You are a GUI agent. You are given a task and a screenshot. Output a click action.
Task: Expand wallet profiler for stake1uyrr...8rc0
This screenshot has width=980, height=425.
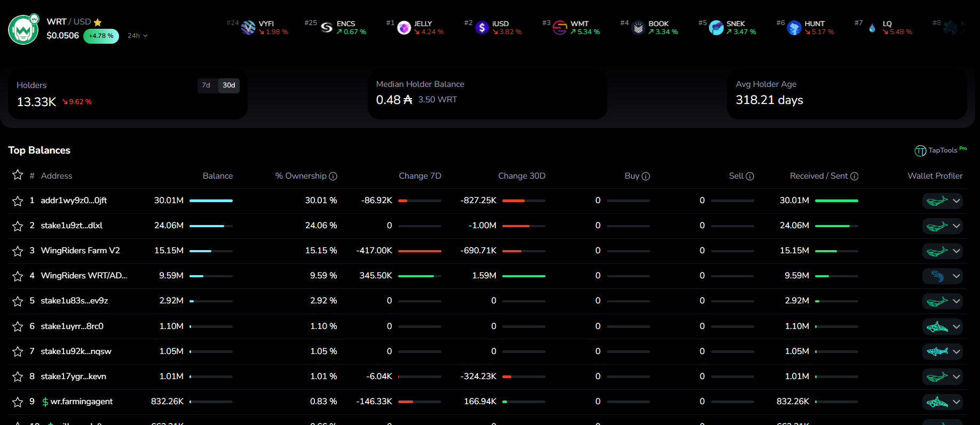(x=957, y=326)
